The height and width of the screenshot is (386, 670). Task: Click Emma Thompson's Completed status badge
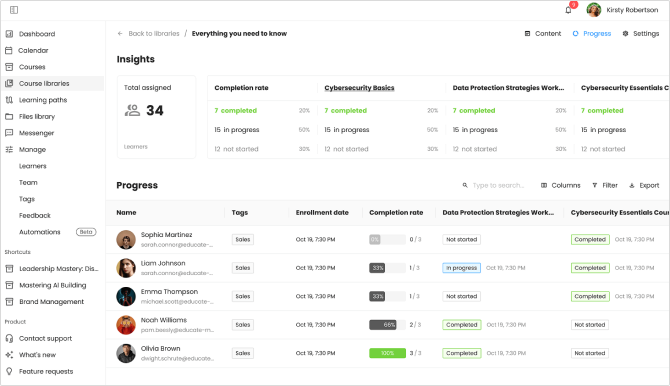(590, 296)
